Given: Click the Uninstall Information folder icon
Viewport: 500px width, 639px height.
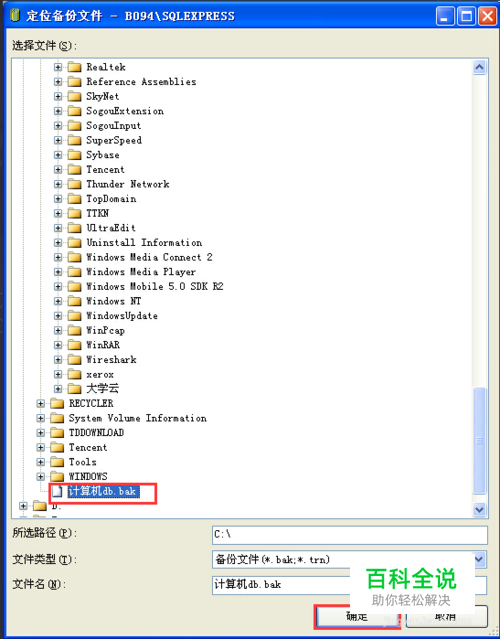Looking at the screenshot, I should [x=74, y=242].
